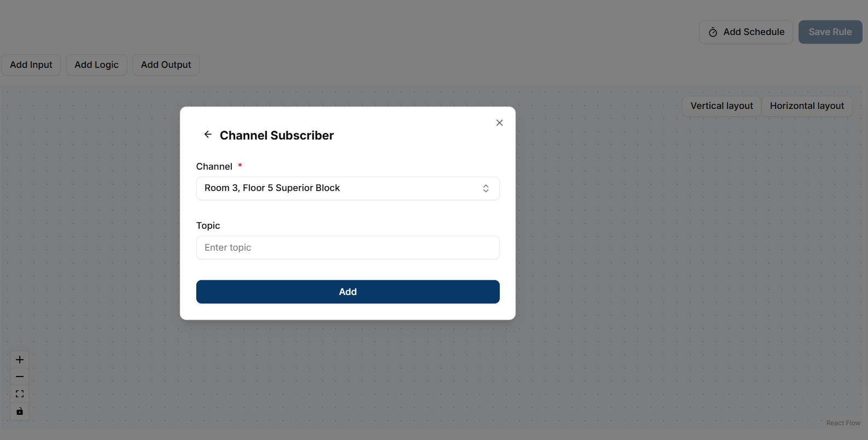Select the Room 3, Floor 5 combo box
Image resolution: width=868 pixels, height=440 pixels.
point(348,188)
